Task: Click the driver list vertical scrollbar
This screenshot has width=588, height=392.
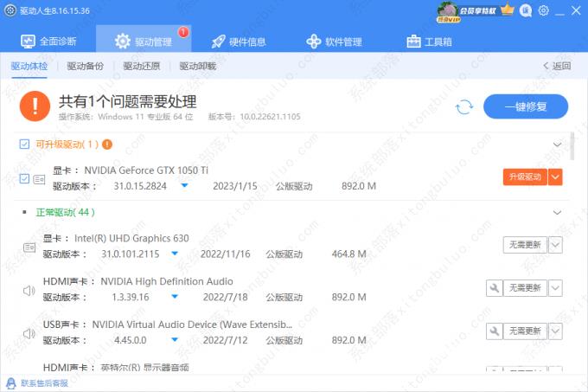Action: [572, 146]
